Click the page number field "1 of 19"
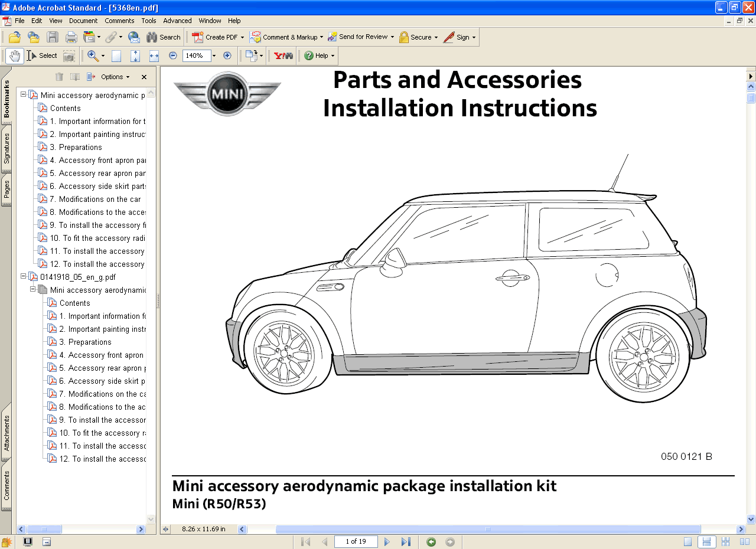Screen dimensions: 756x549 [x=356, y=542]
